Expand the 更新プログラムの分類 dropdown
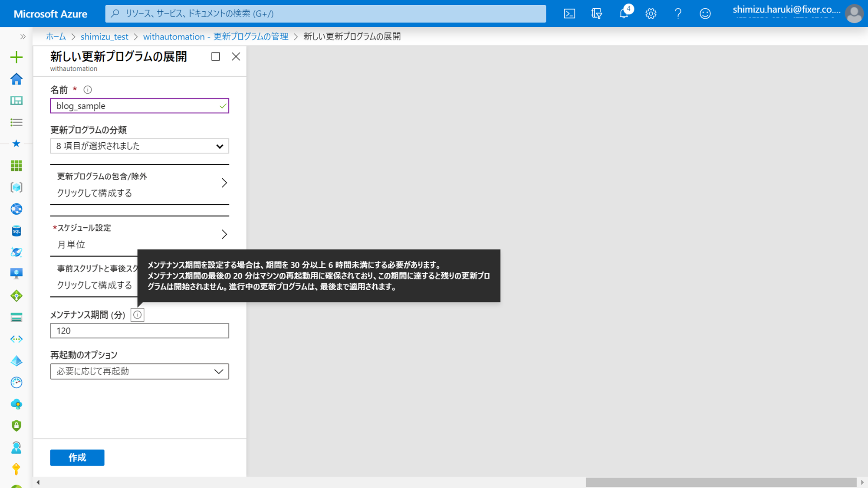 click(x=139, y=146)
